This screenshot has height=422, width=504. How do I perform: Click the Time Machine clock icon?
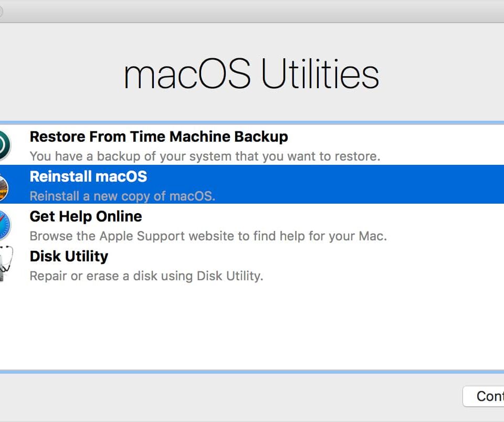[x=4, y=145]
